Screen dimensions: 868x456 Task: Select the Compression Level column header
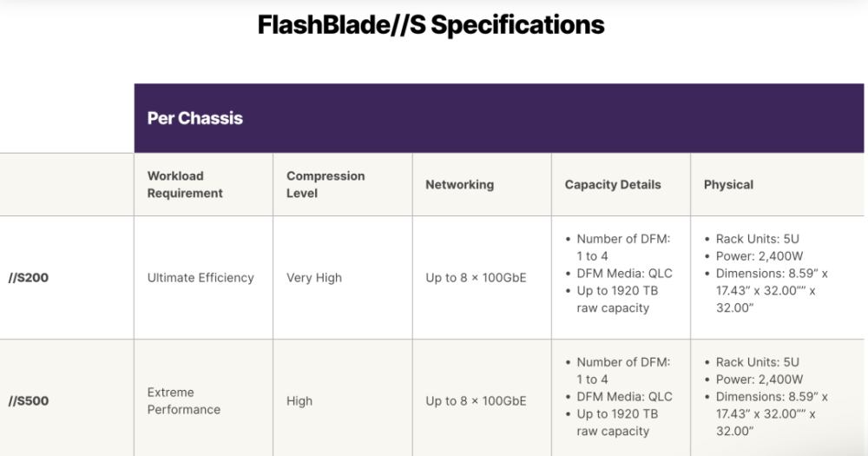325,184
